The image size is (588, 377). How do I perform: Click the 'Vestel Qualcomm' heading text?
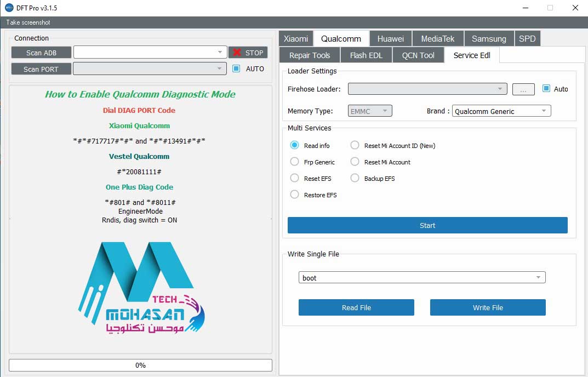tap(139, 156)
